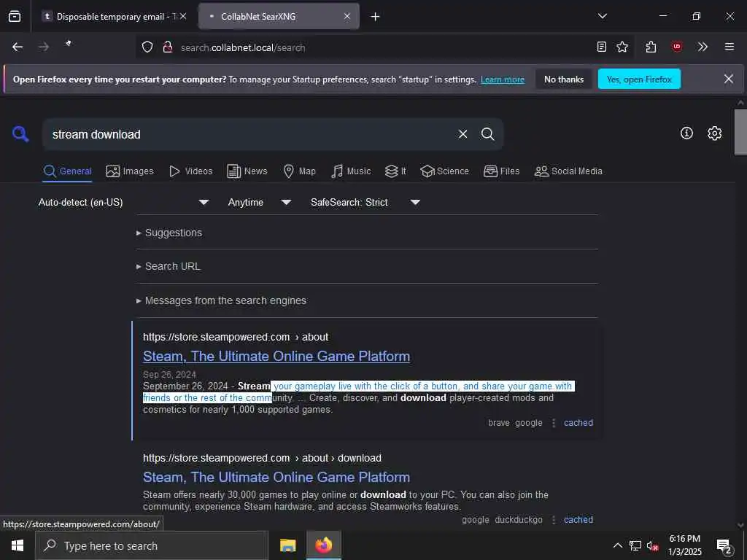Select the News search category
Viewport: 747px width, 560px height.
click(x=247, y=171)
